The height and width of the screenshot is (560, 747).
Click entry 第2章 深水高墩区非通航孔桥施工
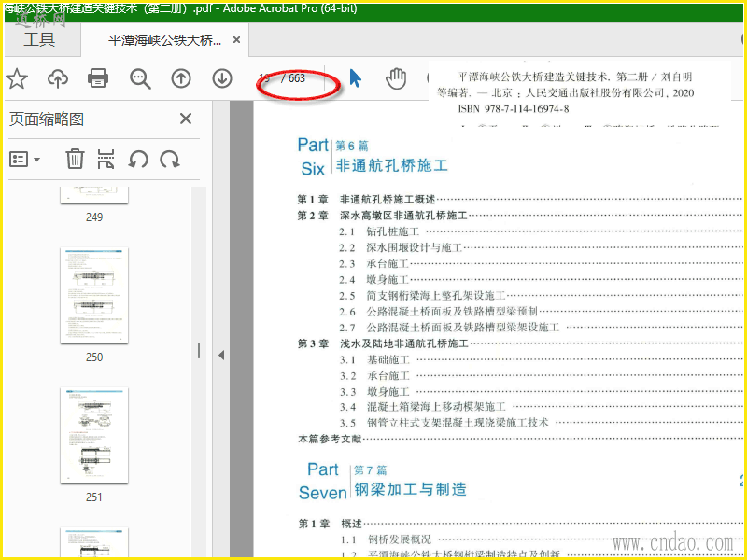point(383,216)
